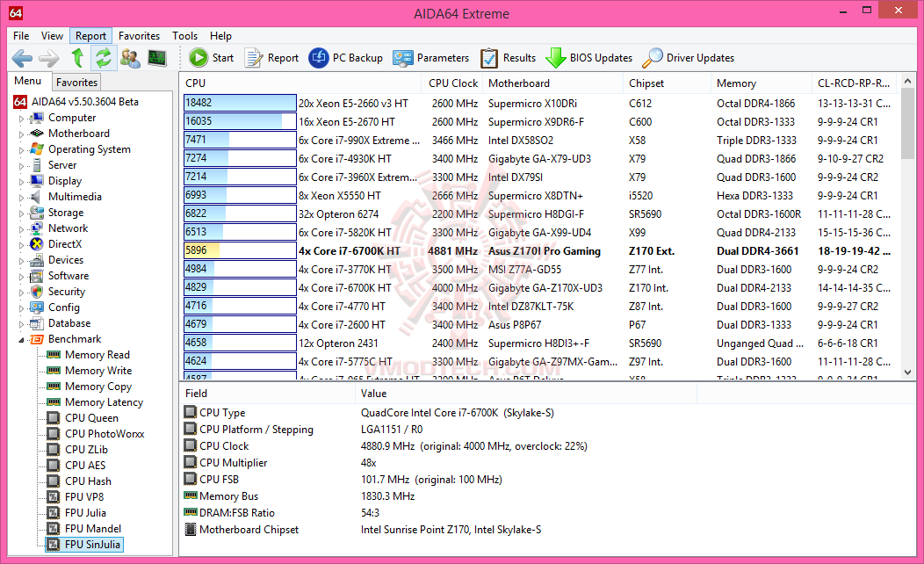Open the system monitor graph icon
The width and height of the screenshot is (924, 564).
[156, 58]
